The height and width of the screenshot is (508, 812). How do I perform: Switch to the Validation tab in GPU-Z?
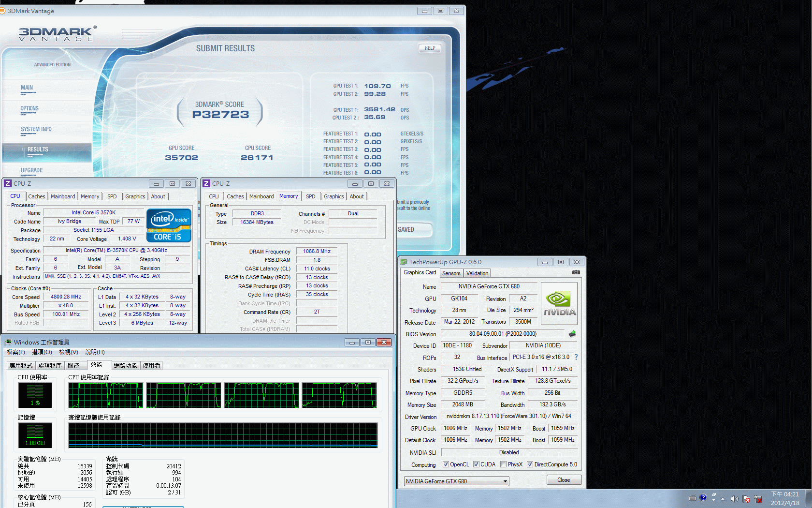(477, 273)
